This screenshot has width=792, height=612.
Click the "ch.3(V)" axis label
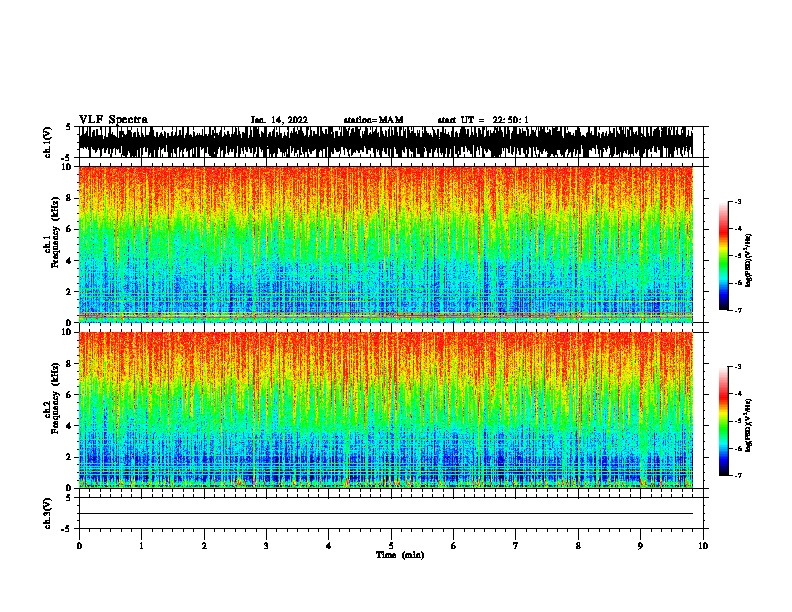click(x=48, y=514)
